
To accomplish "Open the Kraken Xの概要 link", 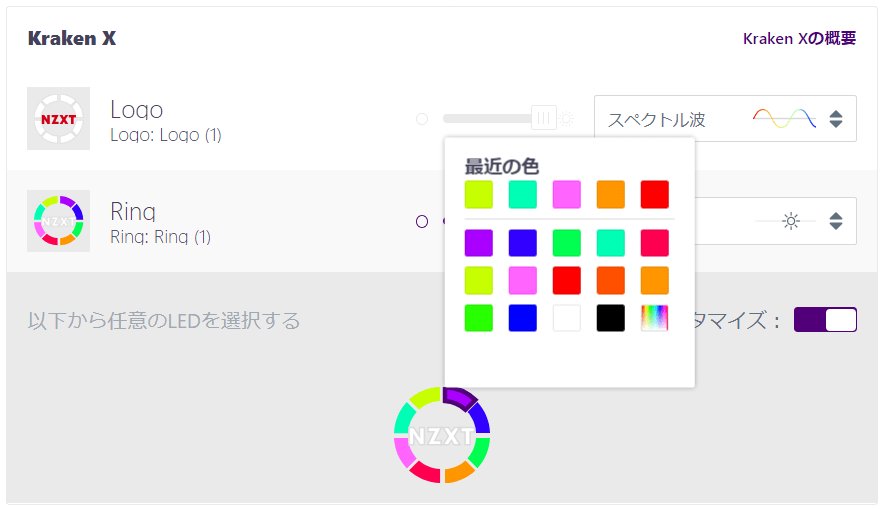I will click(799, 38).
